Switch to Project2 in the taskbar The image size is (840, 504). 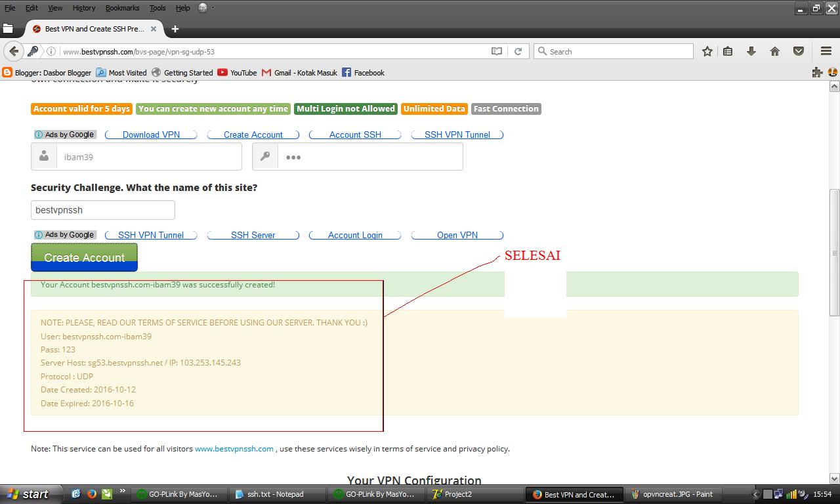(x=474, y=494)
